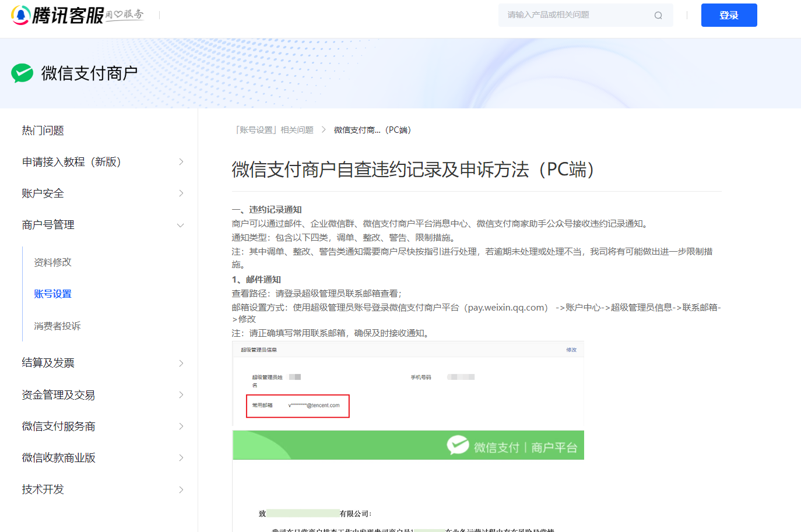Open the green 微信支付｜商户平台 banner image
The width and height of the screenshot is (801, 532).
(x=408, y=446)
